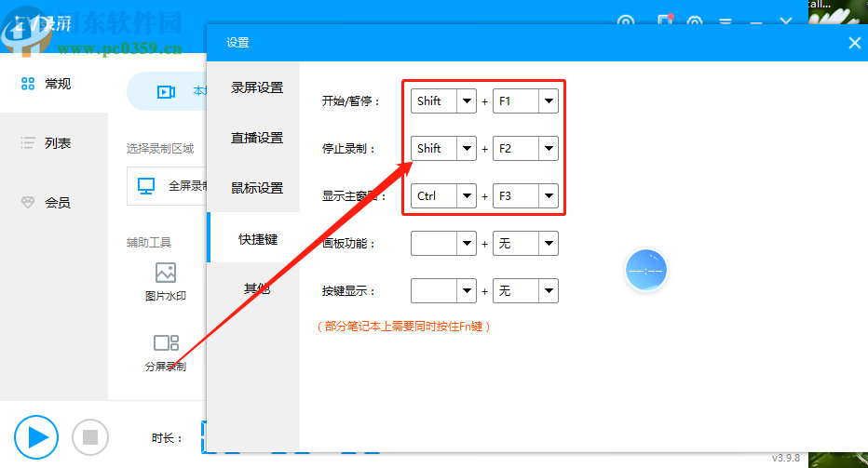Open the 鼠标设置 tab

tap(257, 188)
